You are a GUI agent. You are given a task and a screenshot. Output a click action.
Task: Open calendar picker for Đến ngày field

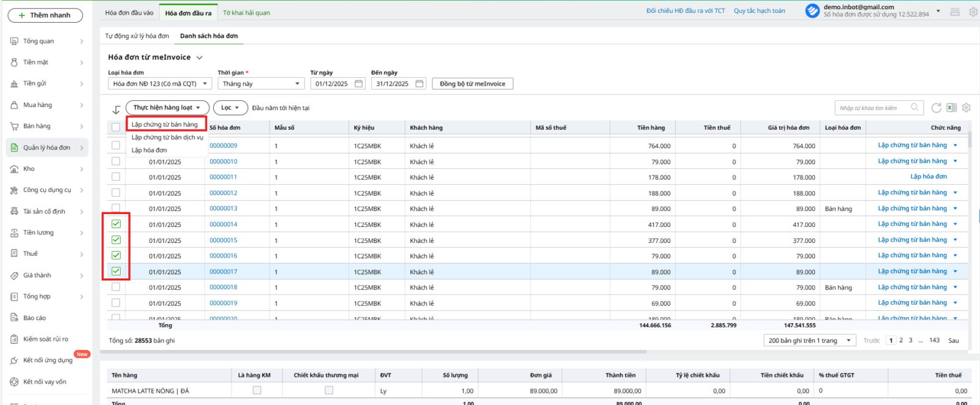pos(420,84)
